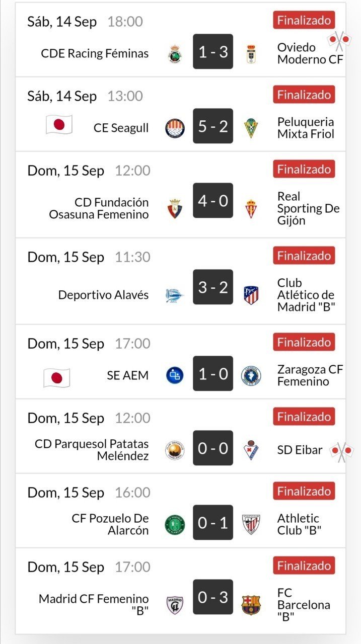361x644 pixels.
Task: Click the crossed flags next to SD Eibar
Action: click(x=341, y=452)
